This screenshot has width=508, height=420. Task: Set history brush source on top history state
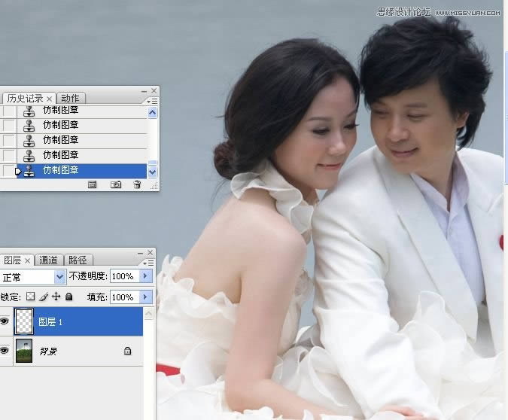coord(8,111)
